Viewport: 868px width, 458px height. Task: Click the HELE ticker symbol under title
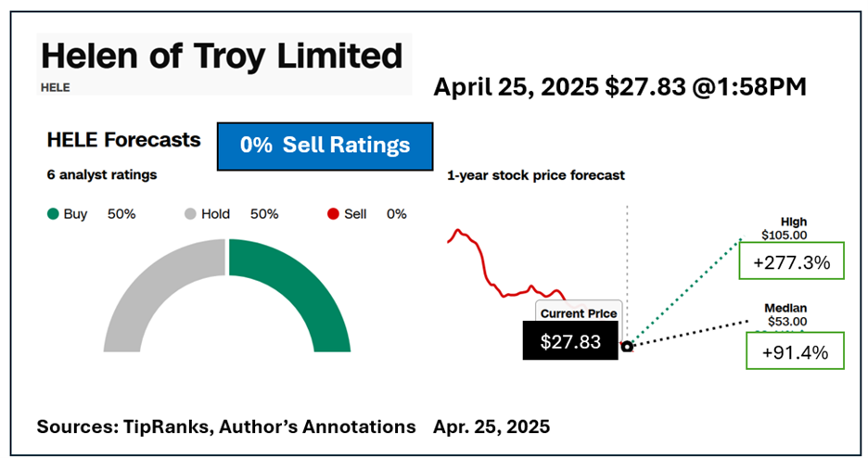click(x=56, y=87)
